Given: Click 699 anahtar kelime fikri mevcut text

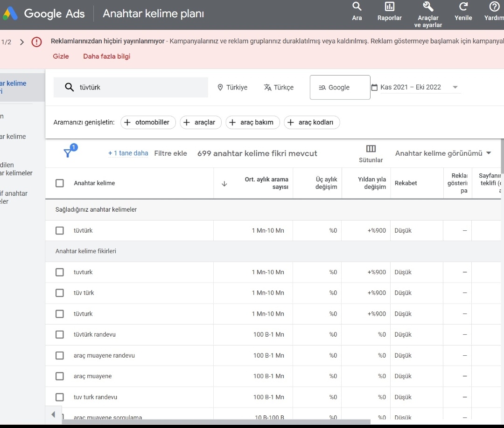Looking at the screenshot, I should [x=257, y=153].
